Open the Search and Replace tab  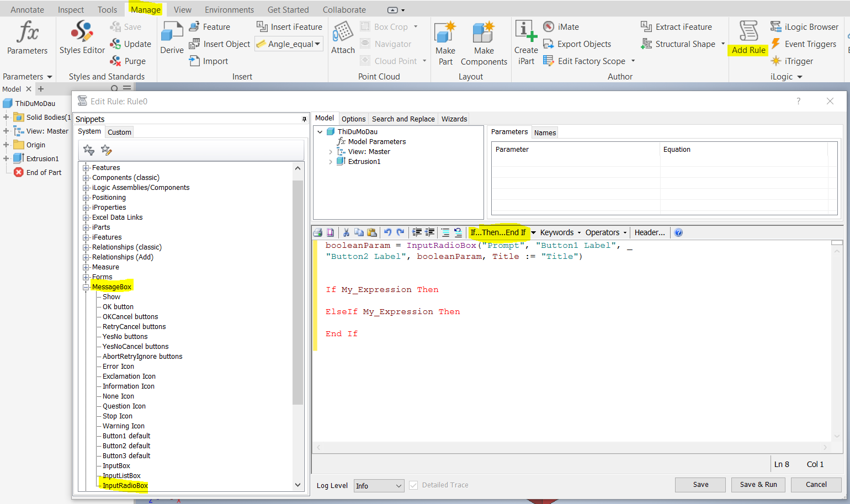point(403,119)
